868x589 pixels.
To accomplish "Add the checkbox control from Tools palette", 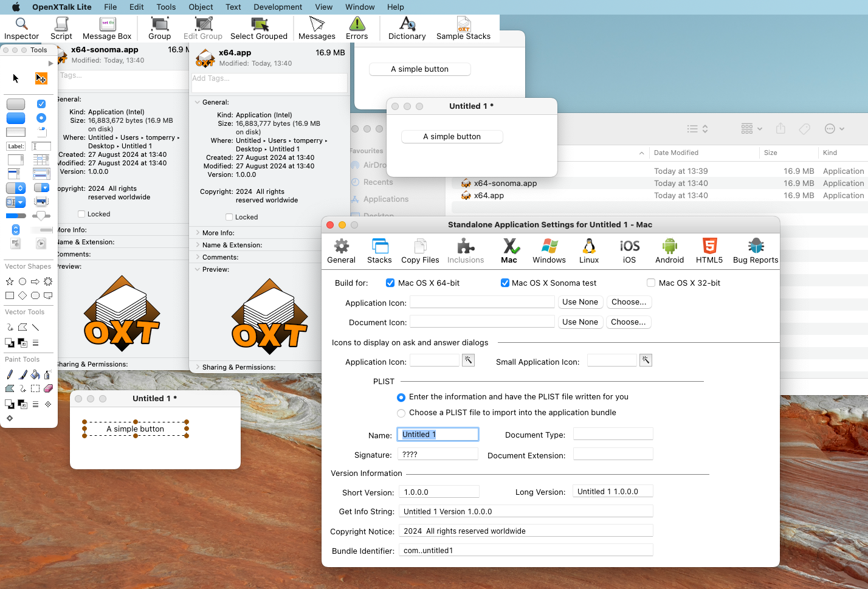I will coord(41,104).
